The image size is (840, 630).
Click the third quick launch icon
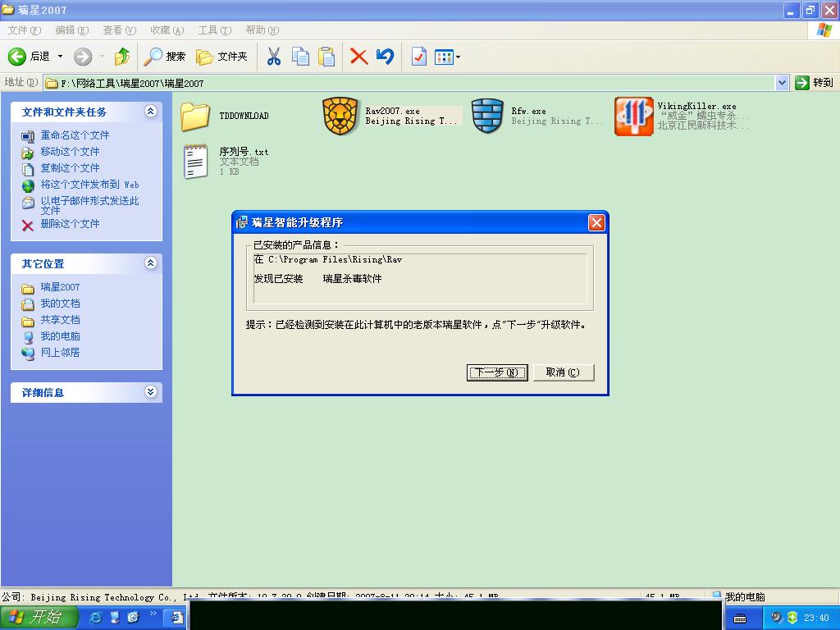[x=134, y=618]
